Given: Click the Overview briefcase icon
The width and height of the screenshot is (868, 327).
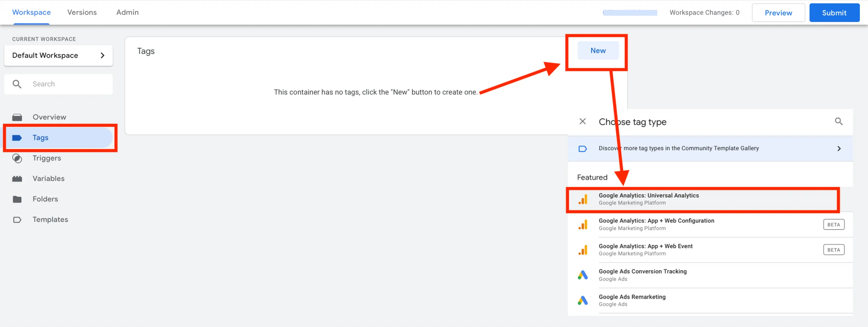Looking at the screenshot, I should point(17,117).
